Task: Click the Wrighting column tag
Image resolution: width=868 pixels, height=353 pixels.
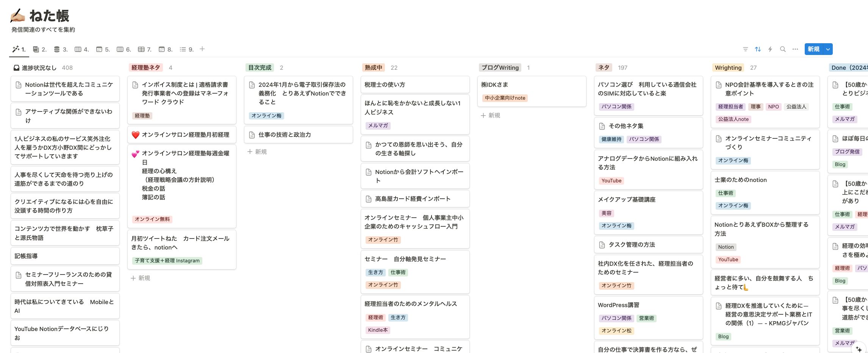Action: [x=728, y=67]
